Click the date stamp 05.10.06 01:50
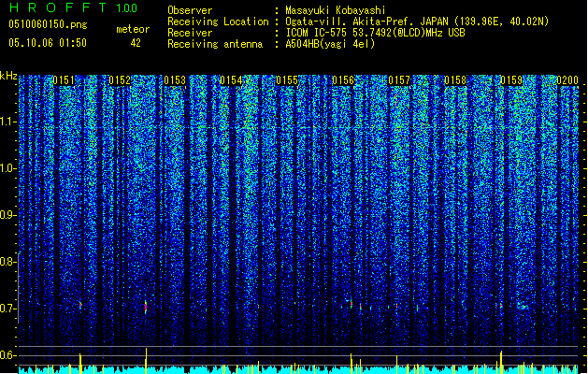Viewport: 588px width, 374px height. point(48,43)
